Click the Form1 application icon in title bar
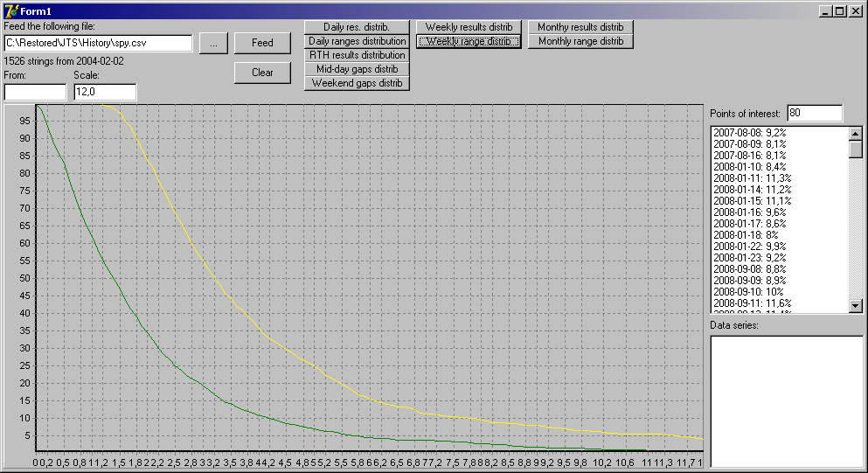The image size is (868, 473). [10, 10]
